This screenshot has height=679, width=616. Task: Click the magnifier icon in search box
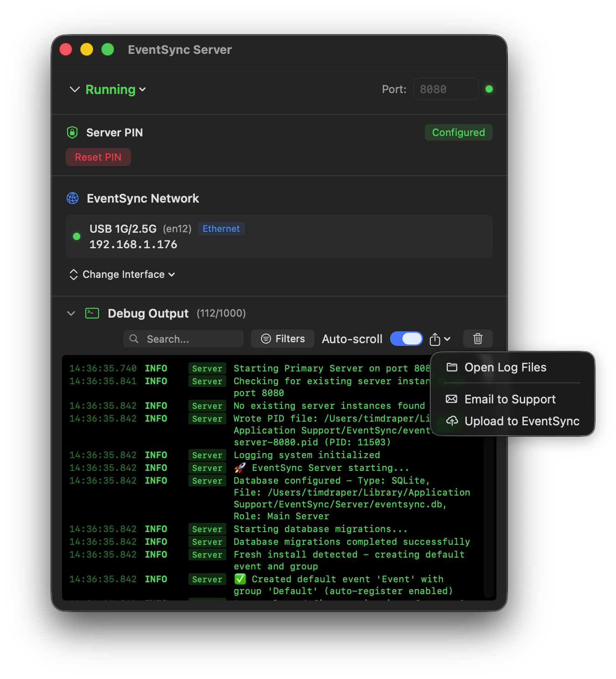pyautogui.click(x=134, y=339)
